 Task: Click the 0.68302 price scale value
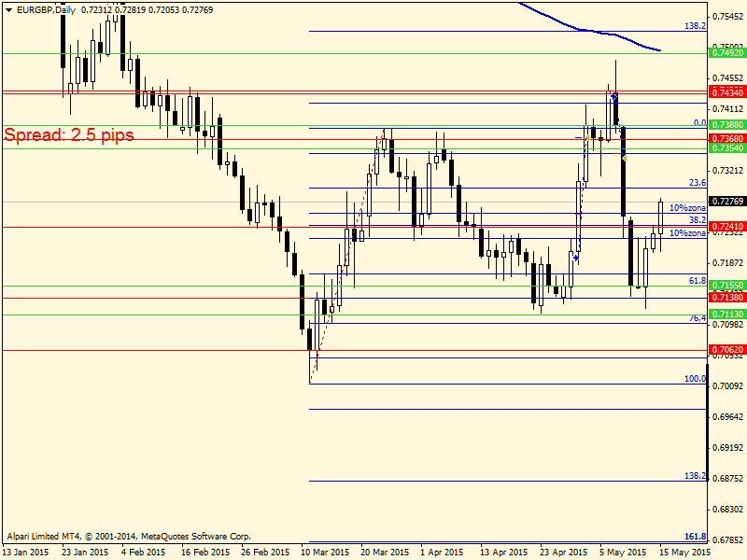(x=727, y=509)
